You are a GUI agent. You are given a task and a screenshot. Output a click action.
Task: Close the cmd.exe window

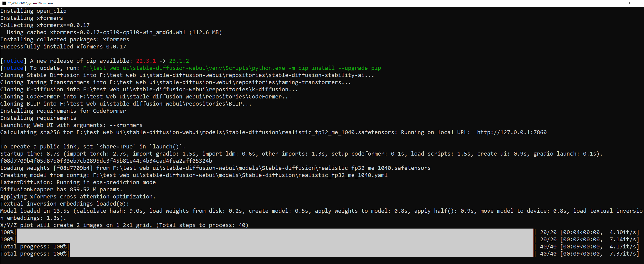[x=642, y=3]
